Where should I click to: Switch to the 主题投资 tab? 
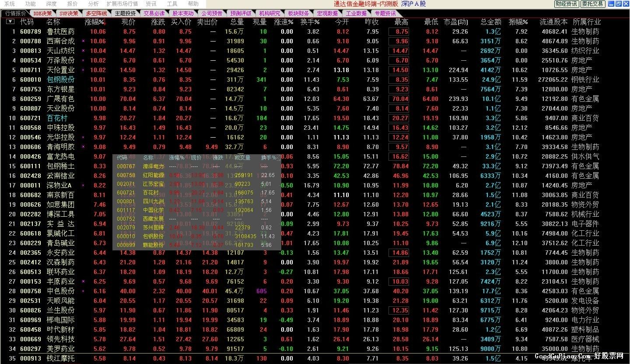tap(125, 14)
